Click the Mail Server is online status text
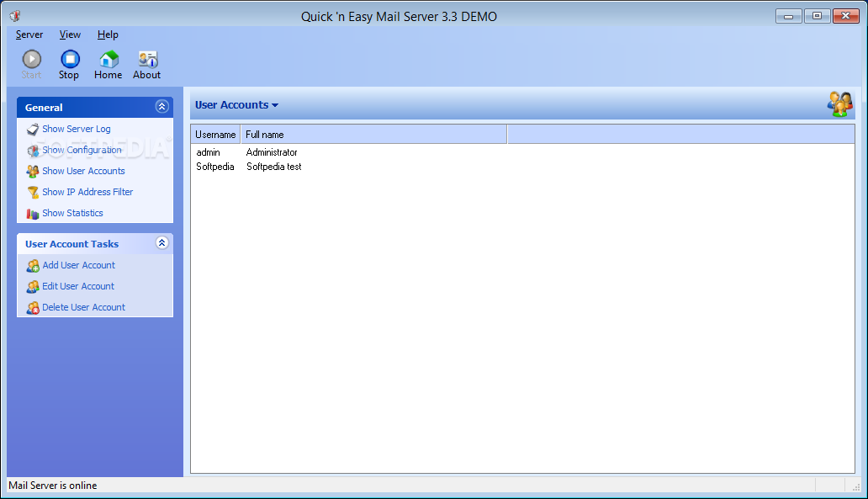The width and height of the screenshot is (868, 499). click(53, 486)
